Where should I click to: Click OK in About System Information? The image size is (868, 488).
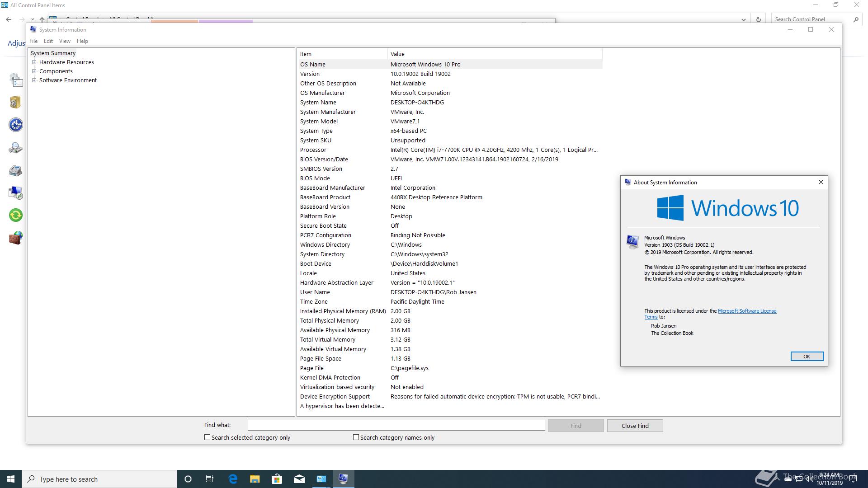(807, 357)
